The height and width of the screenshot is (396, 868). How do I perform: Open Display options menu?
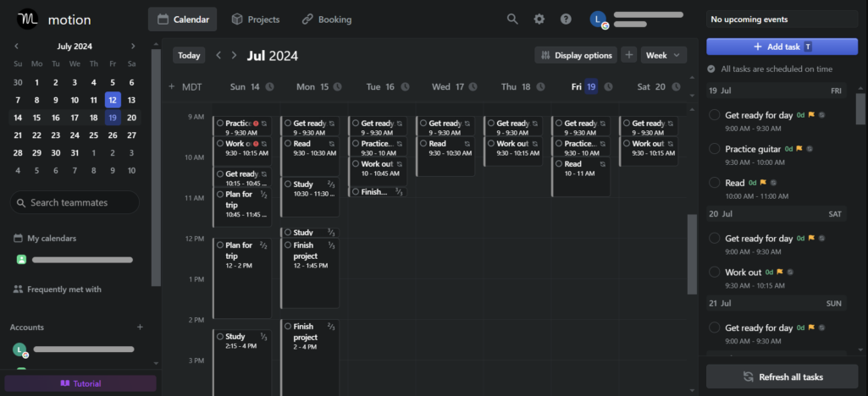[x=576, y=55]
